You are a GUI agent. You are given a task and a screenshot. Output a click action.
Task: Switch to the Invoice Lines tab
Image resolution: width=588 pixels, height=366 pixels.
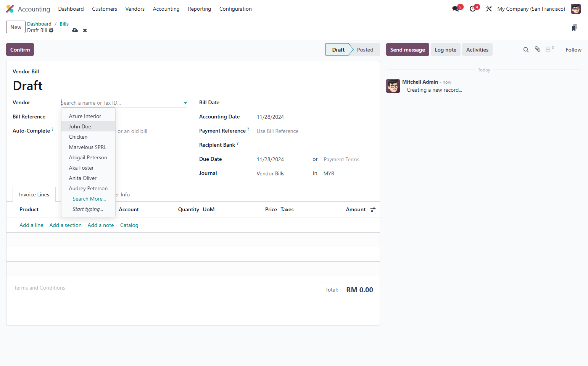click(34, 194)
